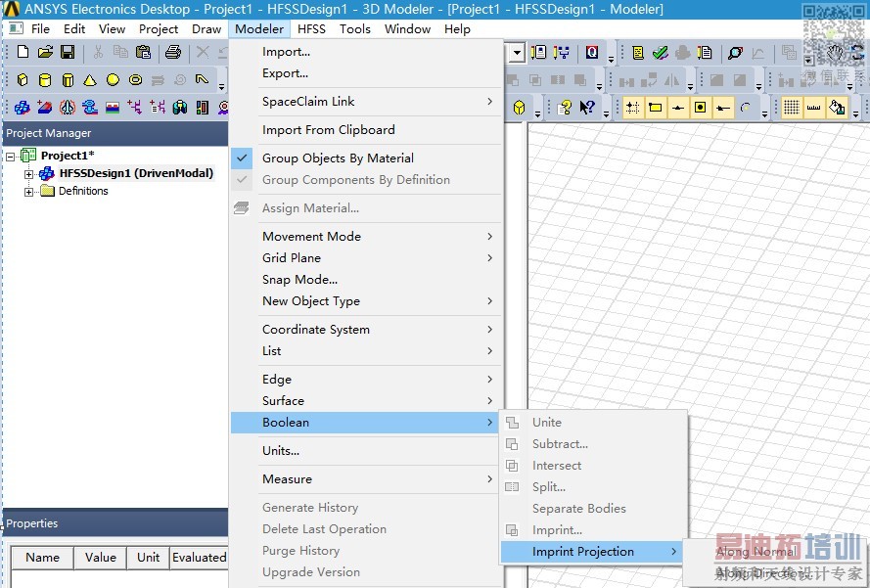Open the Edge submenu entry

(366, 380)
